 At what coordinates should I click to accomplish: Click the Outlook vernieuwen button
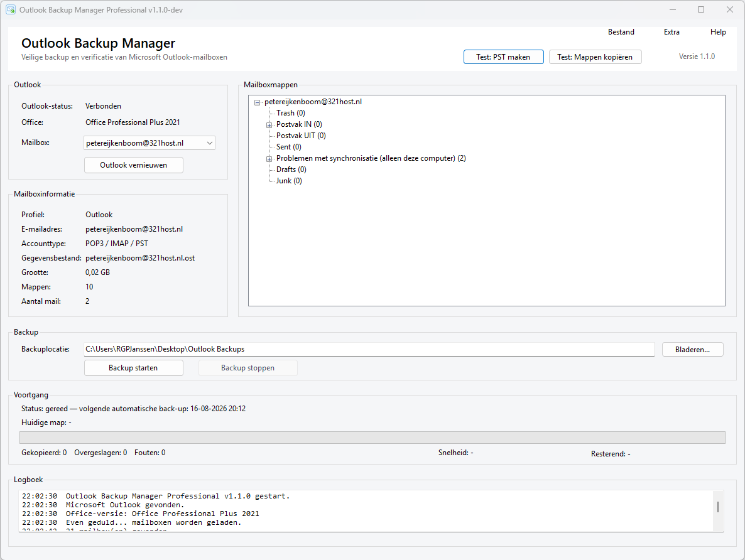click(x=134, y=165)
